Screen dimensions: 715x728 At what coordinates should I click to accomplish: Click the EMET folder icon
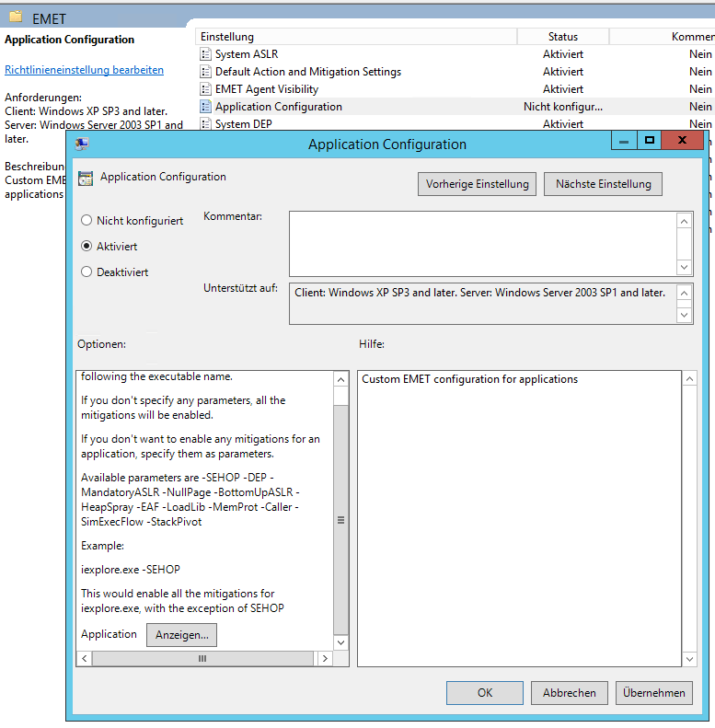[x=17, y=17]
